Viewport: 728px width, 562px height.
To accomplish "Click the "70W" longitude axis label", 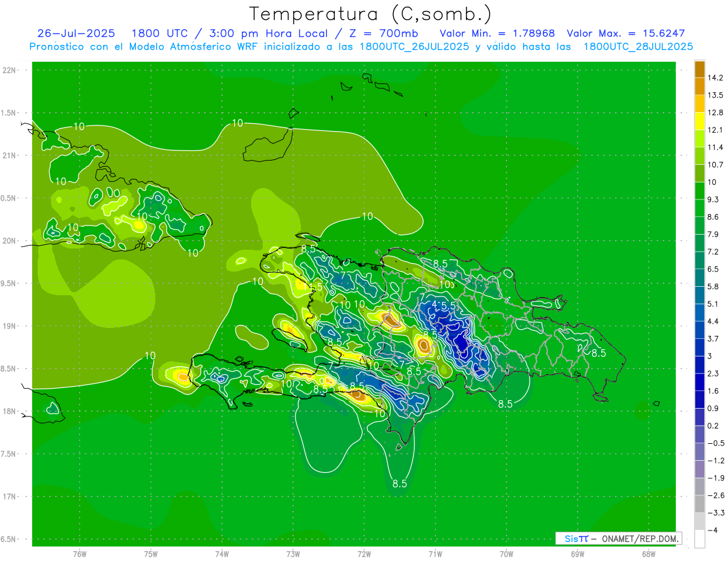I will click(507, 554).
